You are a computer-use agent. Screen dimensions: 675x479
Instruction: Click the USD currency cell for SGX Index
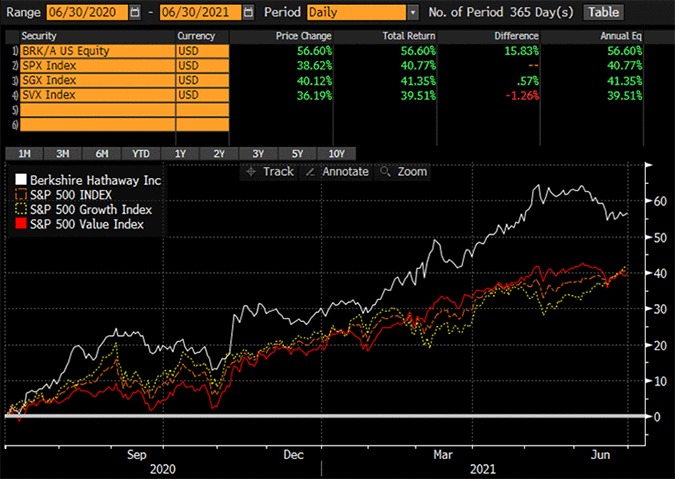click(x=202, y=80)
